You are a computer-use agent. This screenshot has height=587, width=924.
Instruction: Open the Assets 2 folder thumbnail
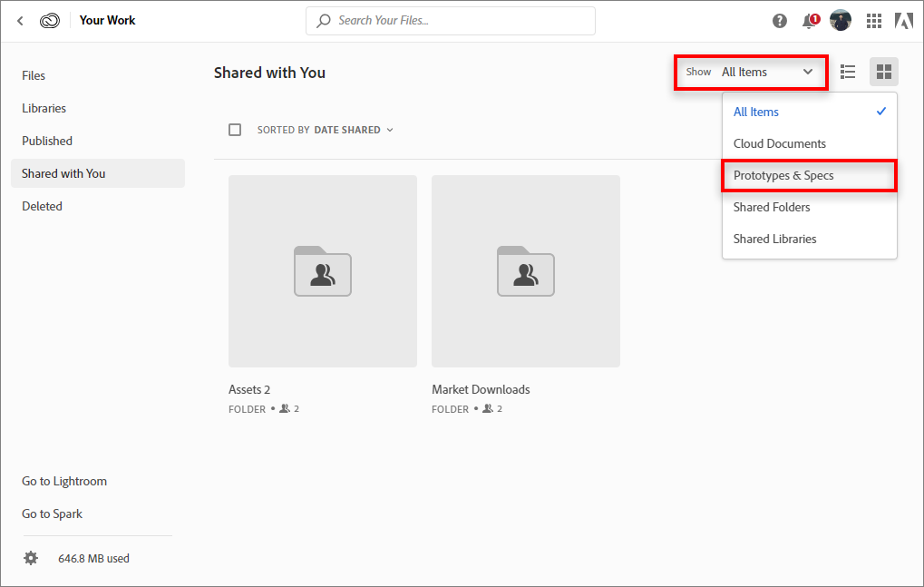[x=323, y=271]
